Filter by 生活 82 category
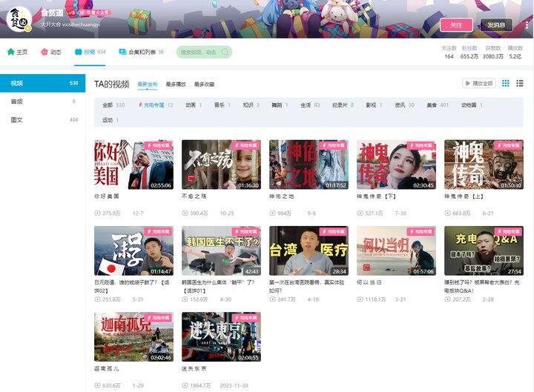This screenshot has height=392, width=534. pos(310,105)
